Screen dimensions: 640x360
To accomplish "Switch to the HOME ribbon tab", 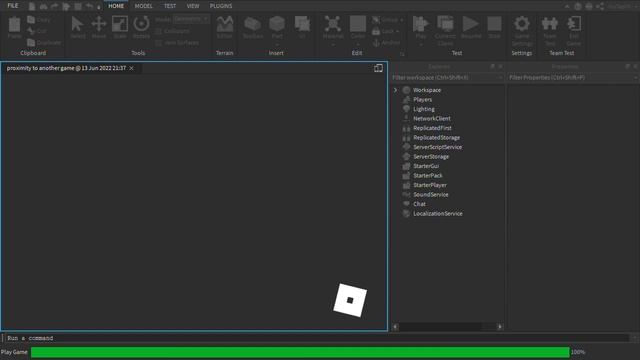I will (x=116, y=6).
